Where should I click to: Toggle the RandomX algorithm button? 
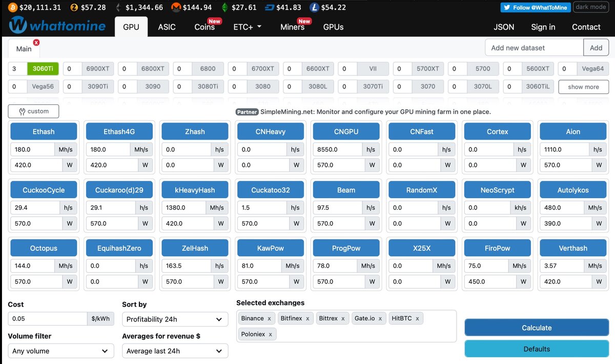pyautogui.click(x=422, y=190)
